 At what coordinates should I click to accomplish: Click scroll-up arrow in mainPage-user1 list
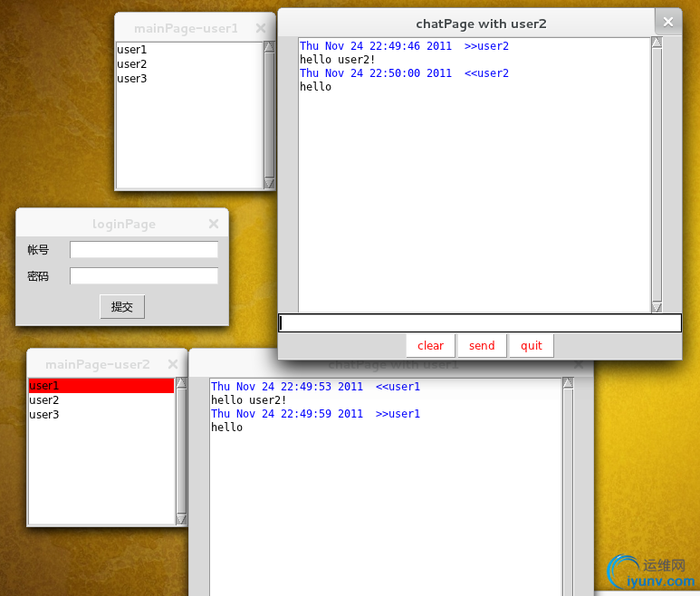tap(269, 47)
